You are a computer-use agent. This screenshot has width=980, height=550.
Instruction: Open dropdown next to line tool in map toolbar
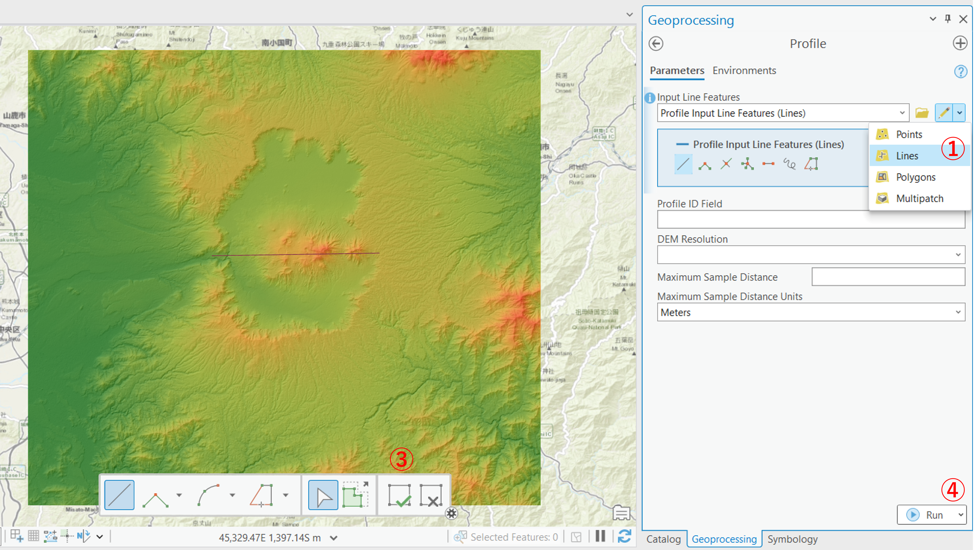[x=179, y=495]
